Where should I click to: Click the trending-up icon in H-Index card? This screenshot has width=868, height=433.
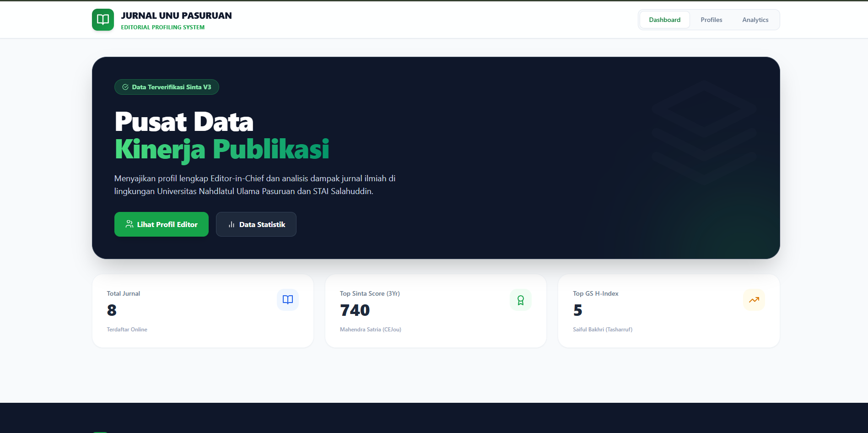coord(754,300)
